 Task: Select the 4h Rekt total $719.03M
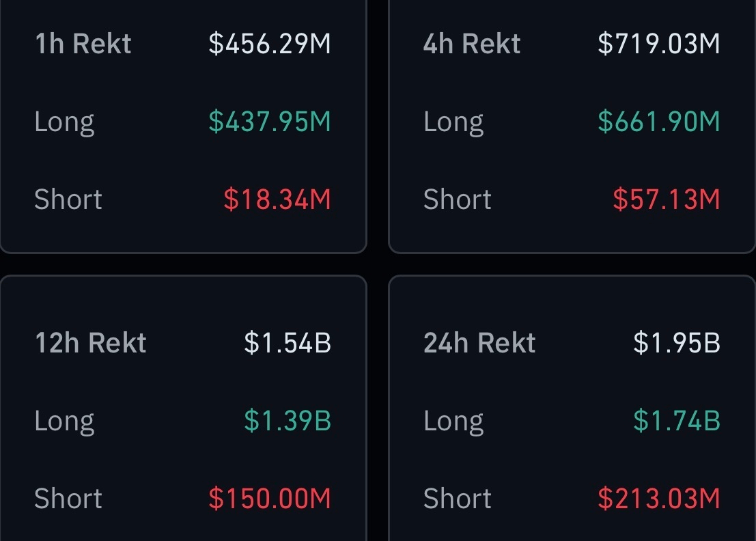659,44
